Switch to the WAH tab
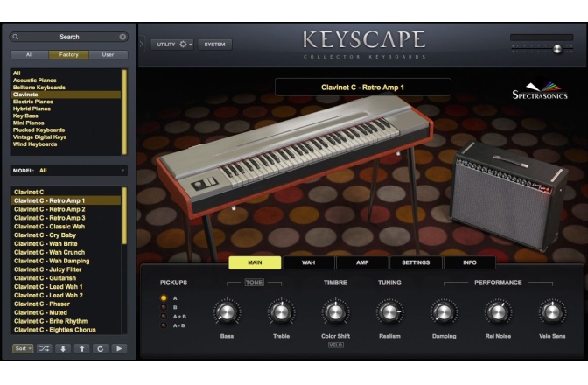Screen dimensions: 588x385 308,262
